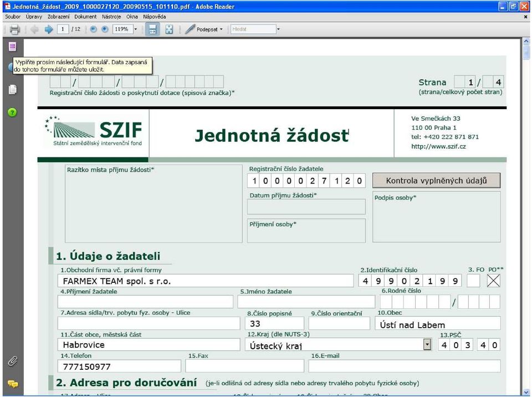Screen dimensions: 532x397
Task: Click the '1. Údaje o žadateli' section heading
Action: pyautogui.click(x=108, y=256)
